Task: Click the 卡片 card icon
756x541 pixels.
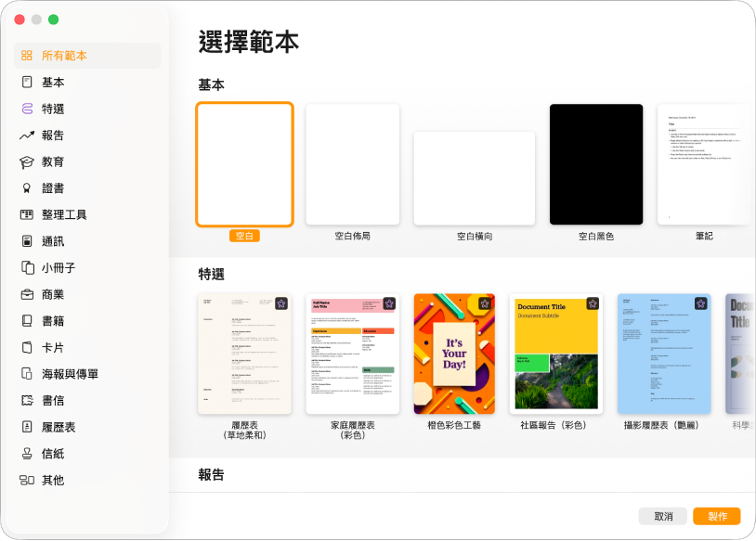Action: [27, 347]
